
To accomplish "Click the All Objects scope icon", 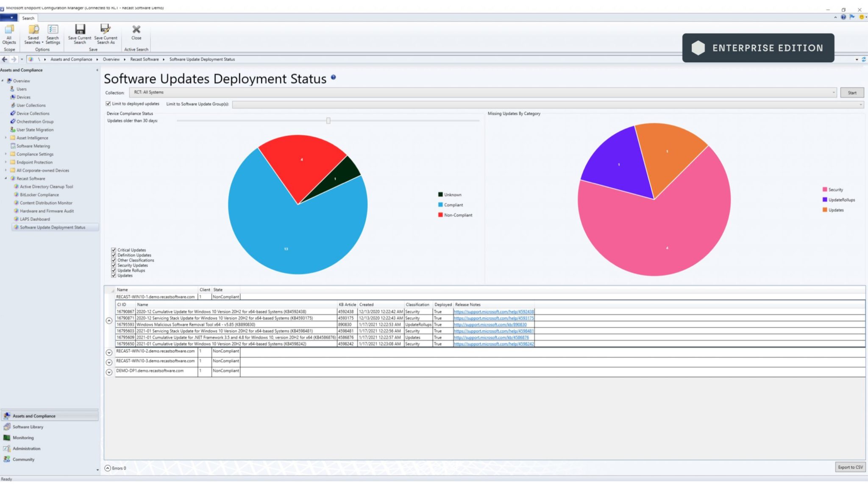I will coord(9,34).
